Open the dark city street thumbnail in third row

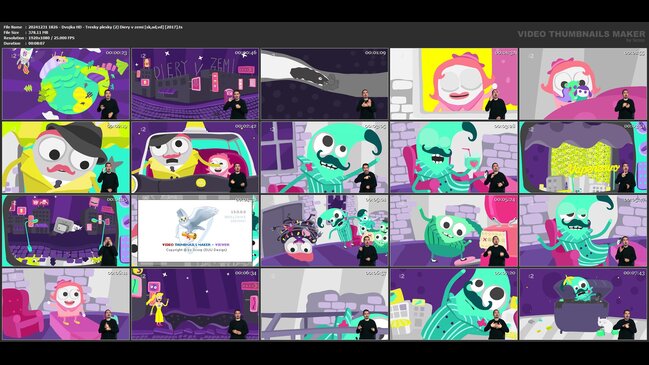pyautogui.click(x=66, y=231)
